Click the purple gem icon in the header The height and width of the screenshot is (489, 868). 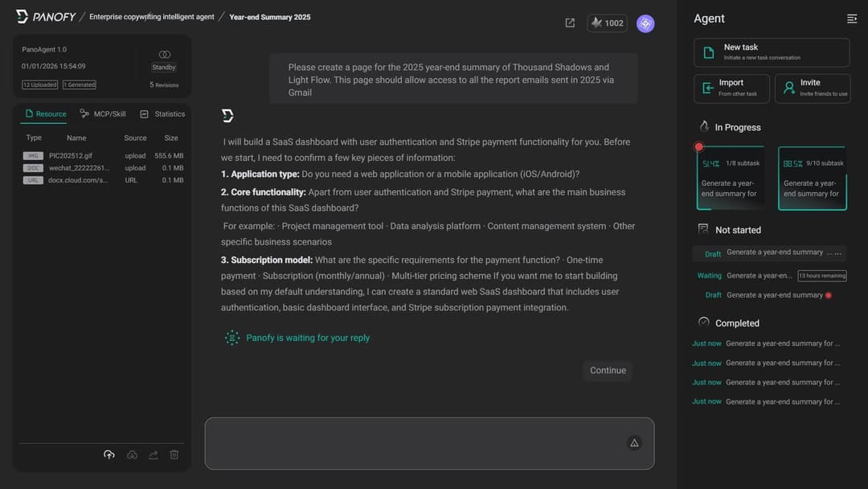pos(645,23)
